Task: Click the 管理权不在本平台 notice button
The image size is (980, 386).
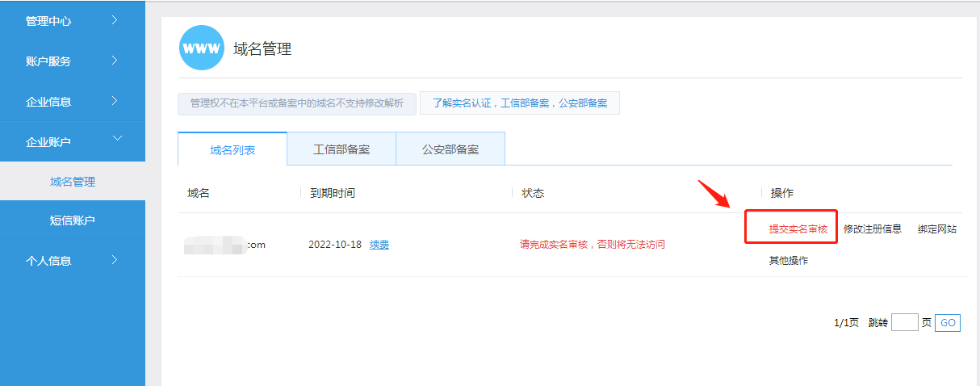Action: point(297,103)
